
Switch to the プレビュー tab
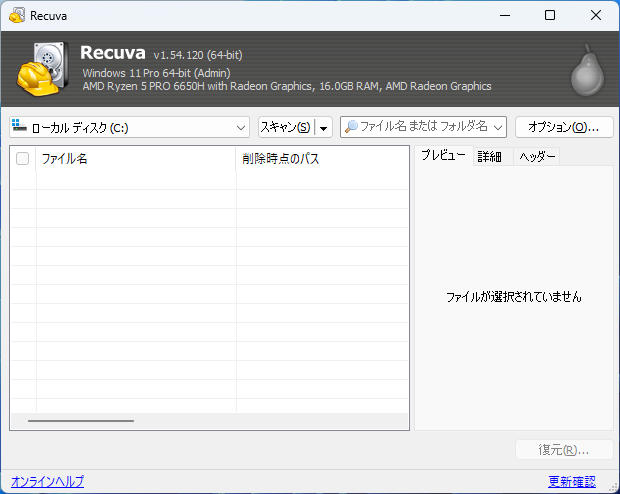click(443, 155)
